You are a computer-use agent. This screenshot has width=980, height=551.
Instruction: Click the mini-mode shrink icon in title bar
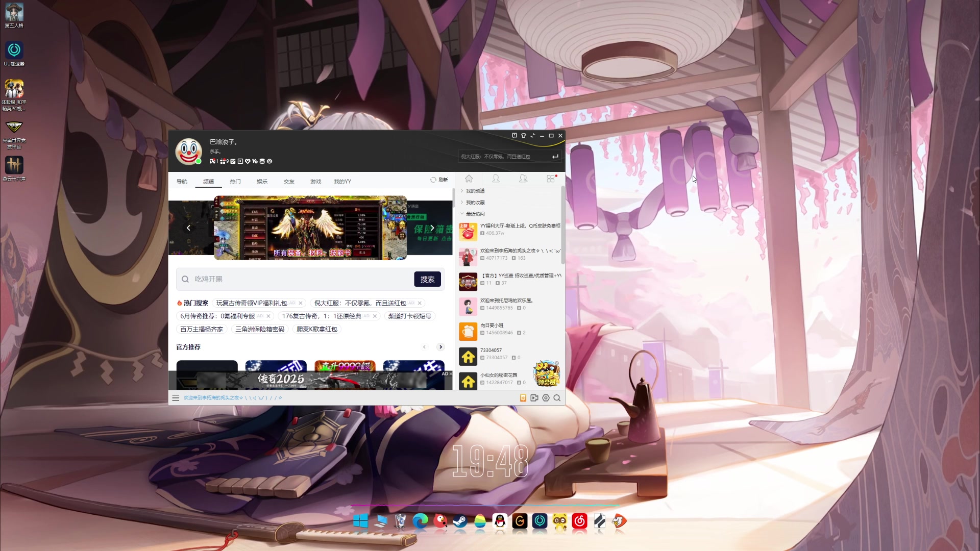click(x=533, y=136)
